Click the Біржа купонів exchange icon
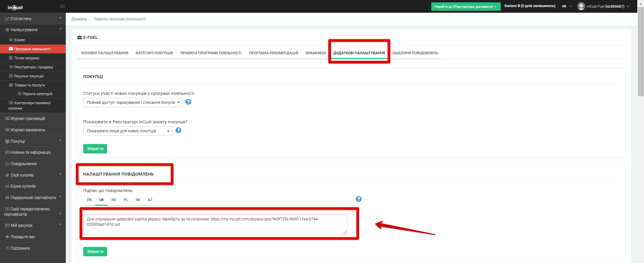644x263 pixels. [7, 186]
